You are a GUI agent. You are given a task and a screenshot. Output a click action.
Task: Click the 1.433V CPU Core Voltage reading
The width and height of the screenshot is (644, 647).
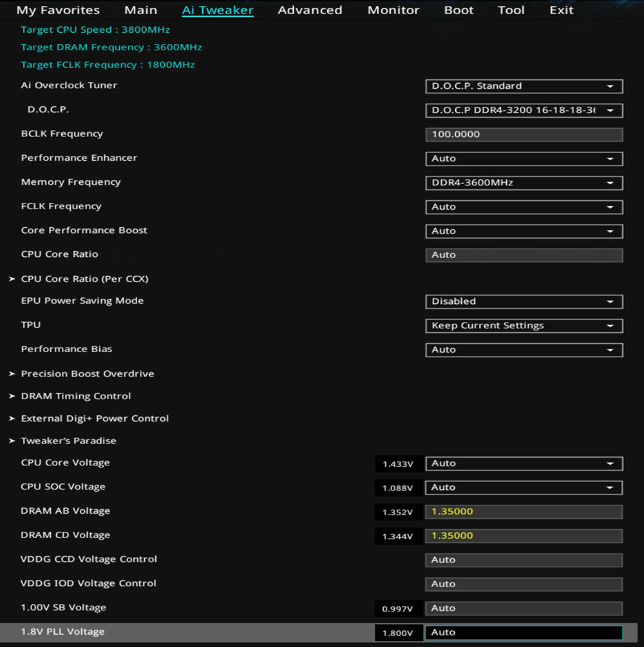pyautogui.click(x=398, y=464)
